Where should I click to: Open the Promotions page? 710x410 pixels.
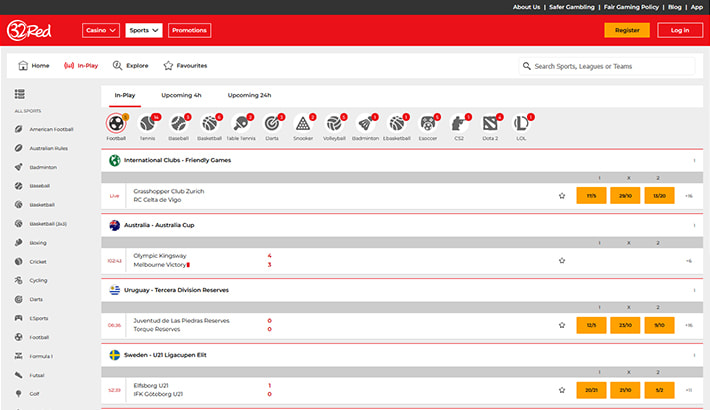(x=189, y=30)
